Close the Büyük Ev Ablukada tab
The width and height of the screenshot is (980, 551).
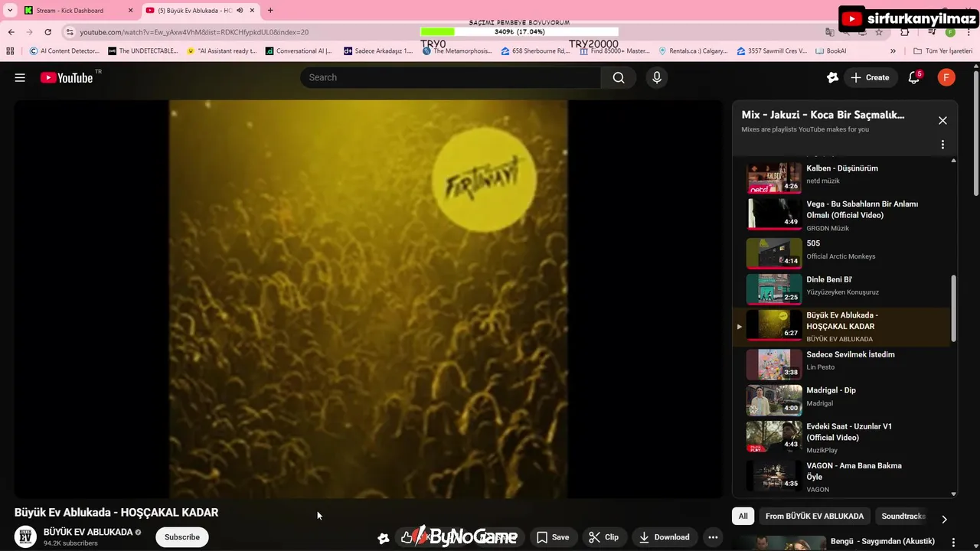tap(252, 11)
